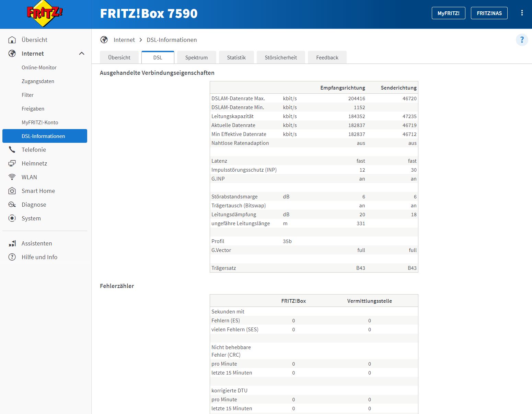The height and width of the screenshot is (414, 532).
Task: Click the ungefähre Leitungslänge value 331
Action: point(361,223)
